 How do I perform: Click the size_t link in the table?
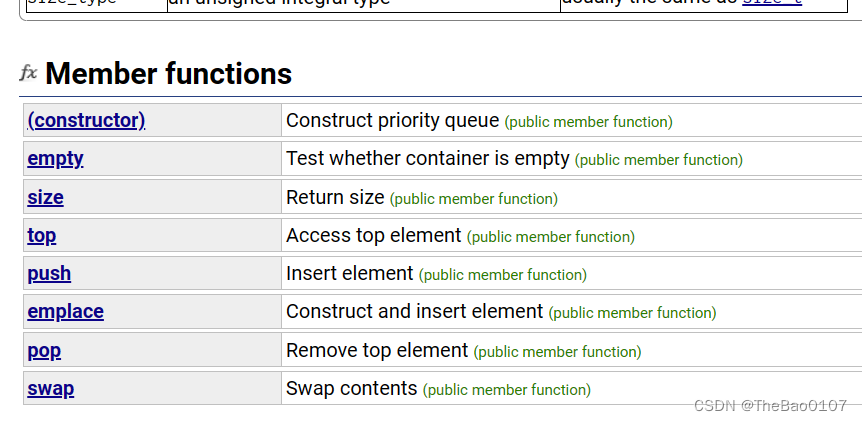[x=772, y=3]
